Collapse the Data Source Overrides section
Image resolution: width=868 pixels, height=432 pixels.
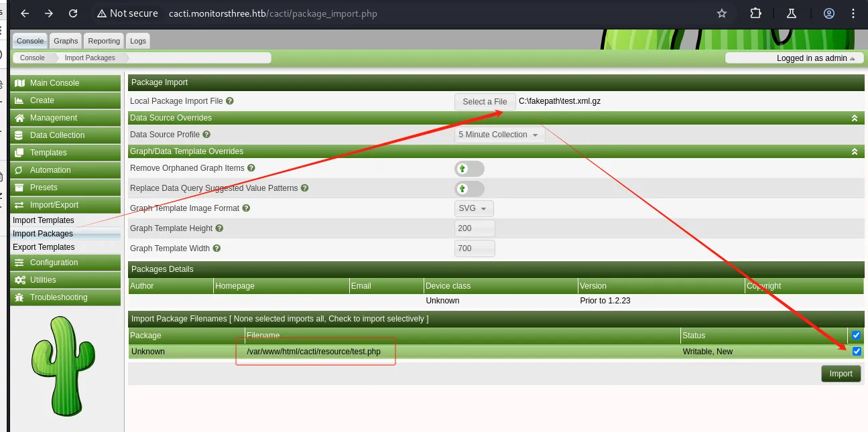coord(855,118)
